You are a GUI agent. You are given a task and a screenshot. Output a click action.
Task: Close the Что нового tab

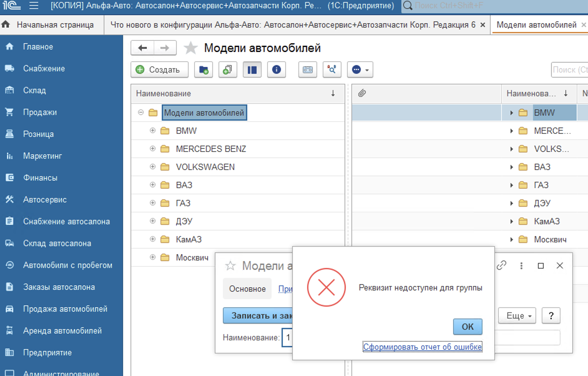[483, 25]
